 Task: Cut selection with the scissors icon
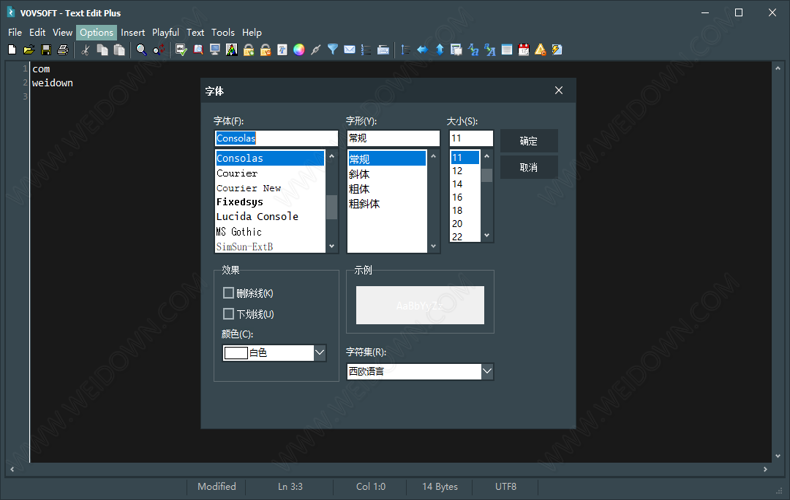(85, 49)
